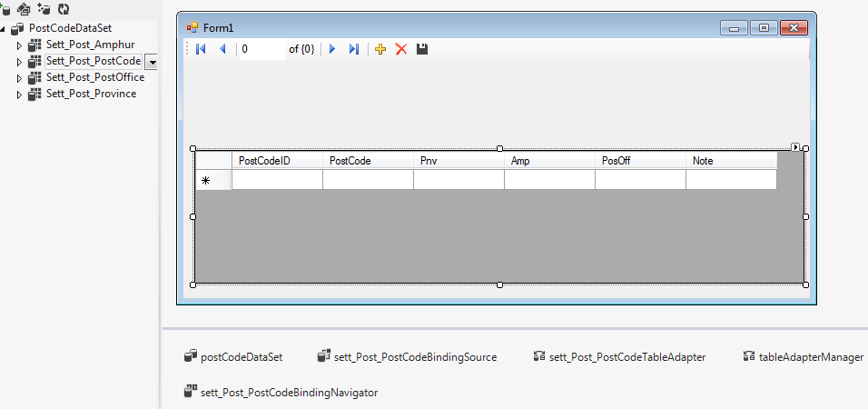Click the Form1 title bar icon

point(192,27)
